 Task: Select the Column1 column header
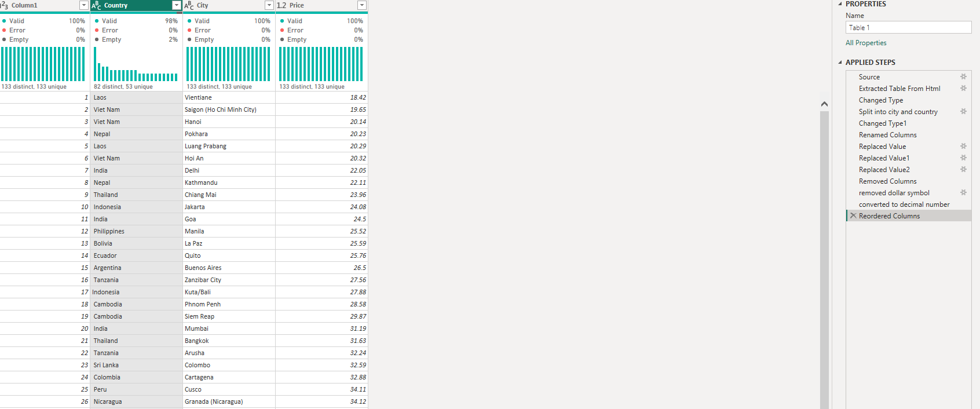click(45, 5)
